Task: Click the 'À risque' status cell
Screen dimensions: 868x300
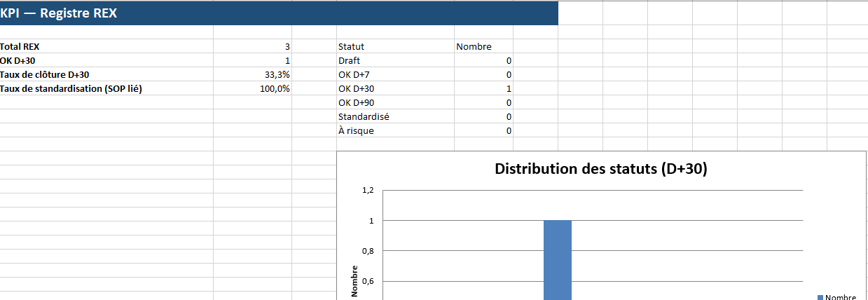Action: (x=356, y=131)
